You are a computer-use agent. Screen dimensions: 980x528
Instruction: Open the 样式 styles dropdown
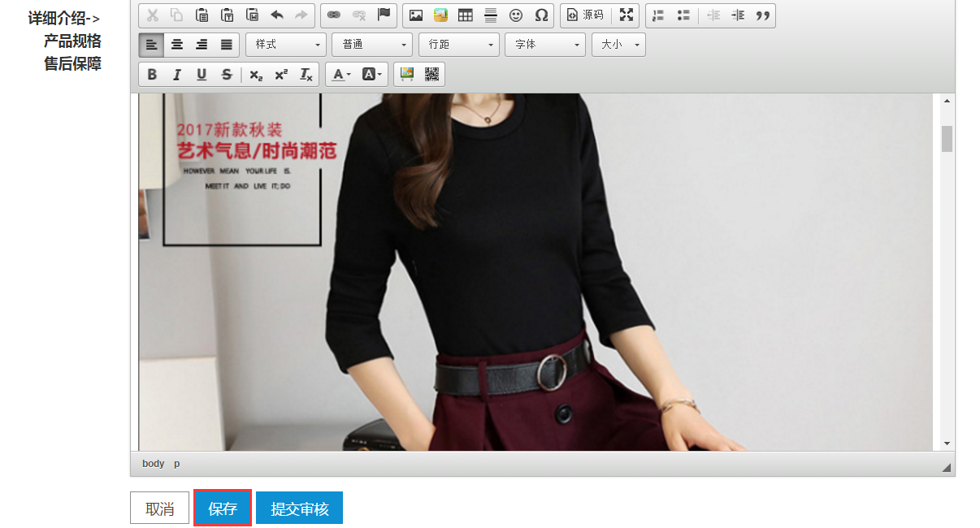click(x=285, y=45)
